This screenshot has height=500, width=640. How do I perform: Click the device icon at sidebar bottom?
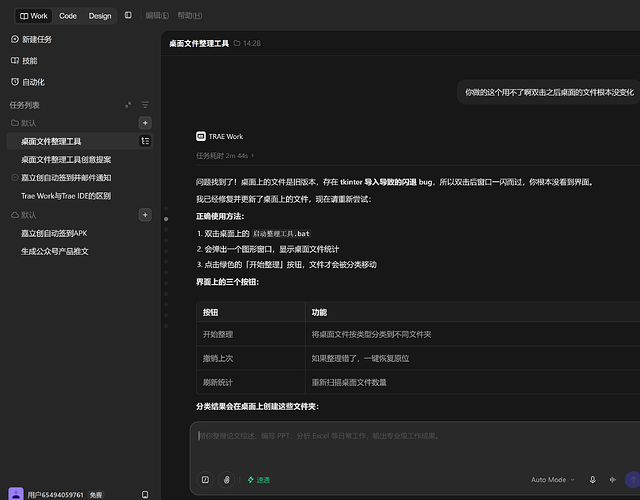(145, 495)
